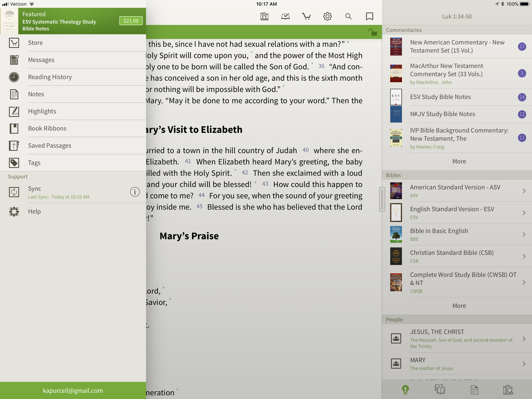Viewport: 532px width, 399px height.
Task: Tap the 17 badge on New American Commentary
Action: tap(522, 46)
